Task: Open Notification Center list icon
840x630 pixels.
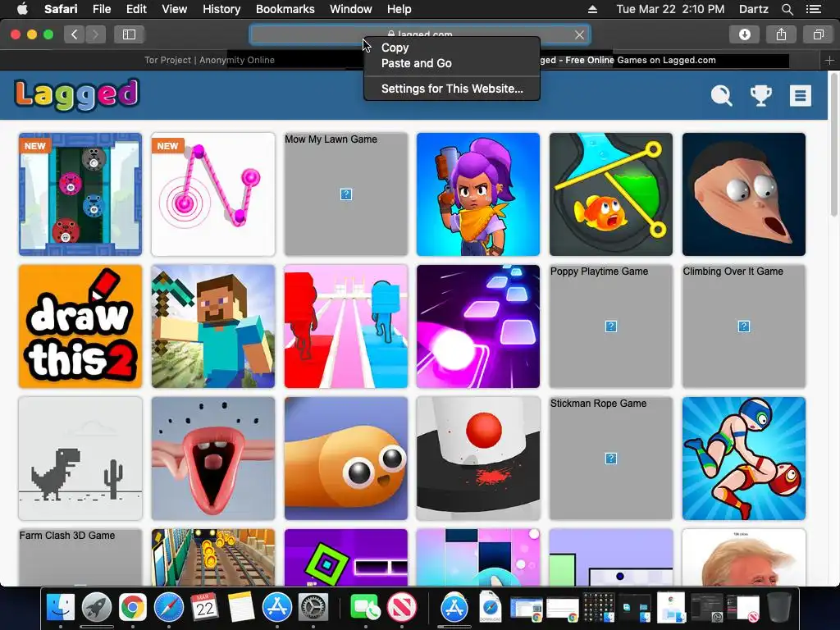Action: pyautogui.click(x=813, y=9)
